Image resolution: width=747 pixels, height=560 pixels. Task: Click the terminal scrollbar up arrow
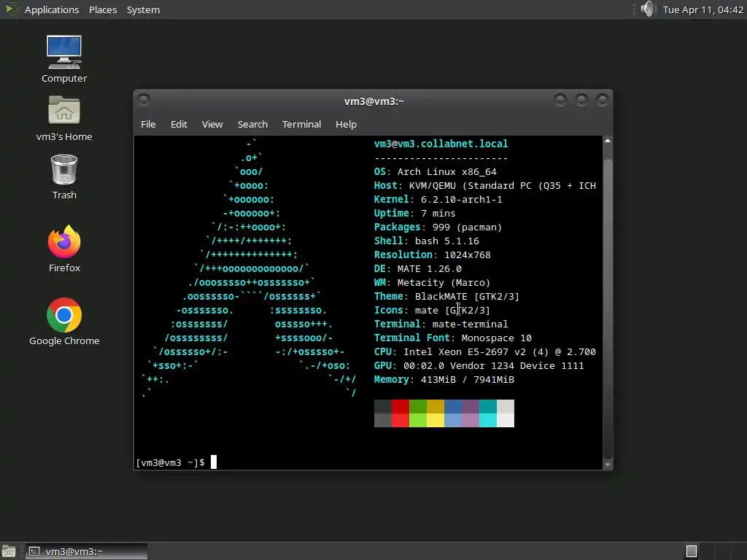coord(608,141)
